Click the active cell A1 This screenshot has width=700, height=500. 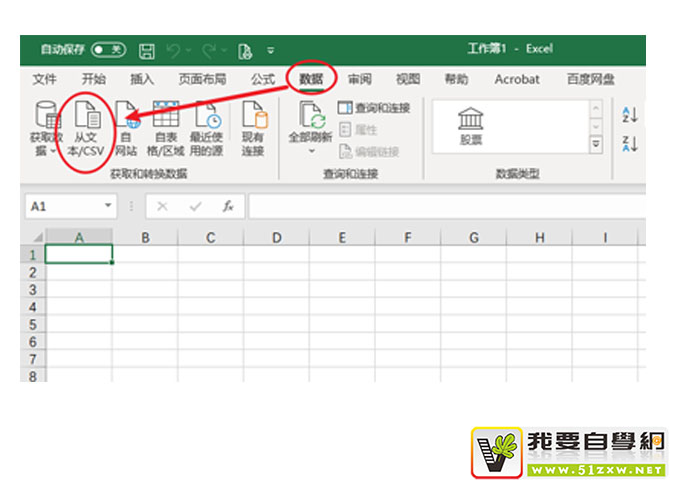(x=79, y=254)
